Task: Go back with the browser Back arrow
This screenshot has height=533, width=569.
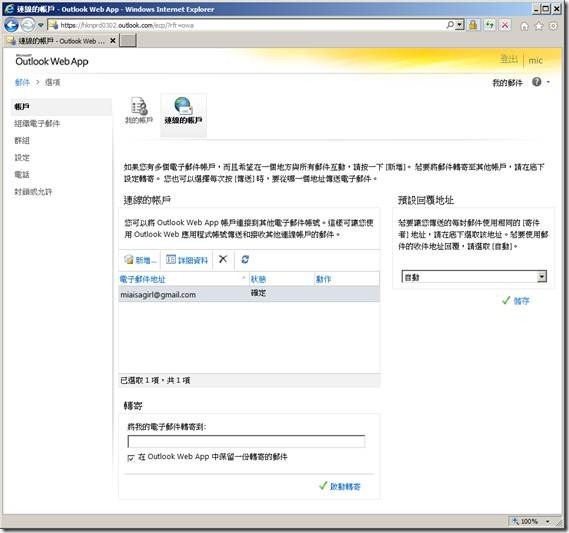Action: pos(11,25)
